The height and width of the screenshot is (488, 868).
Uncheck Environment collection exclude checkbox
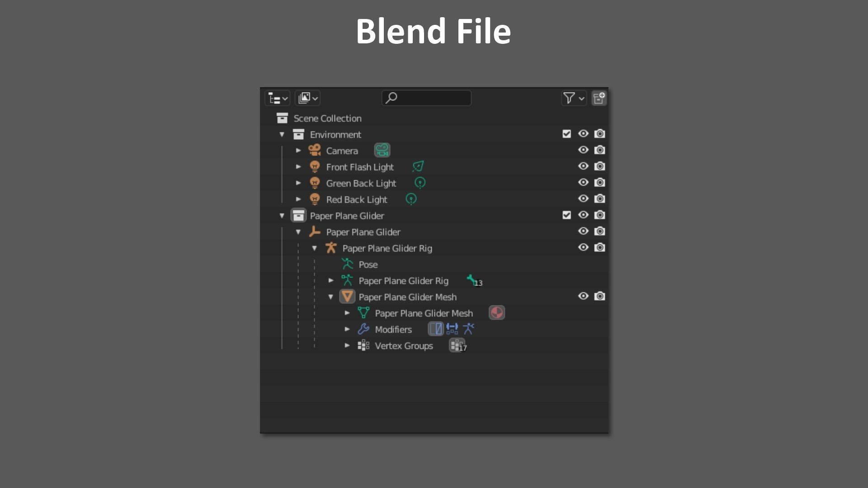pos(566,134)
